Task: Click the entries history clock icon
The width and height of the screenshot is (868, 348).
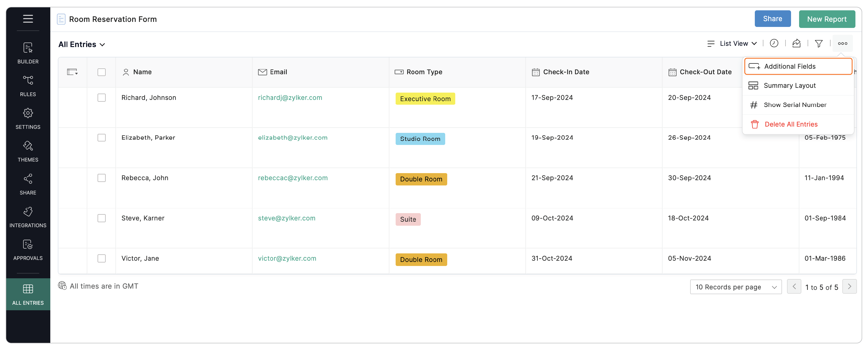Action: pos(774,43)
